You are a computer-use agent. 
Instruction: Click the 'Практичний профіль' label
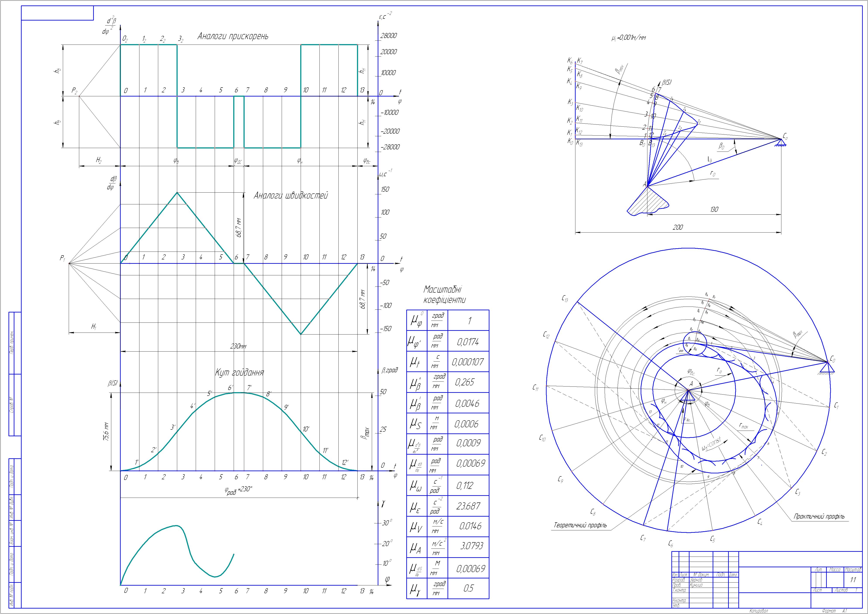coord(819,516)
